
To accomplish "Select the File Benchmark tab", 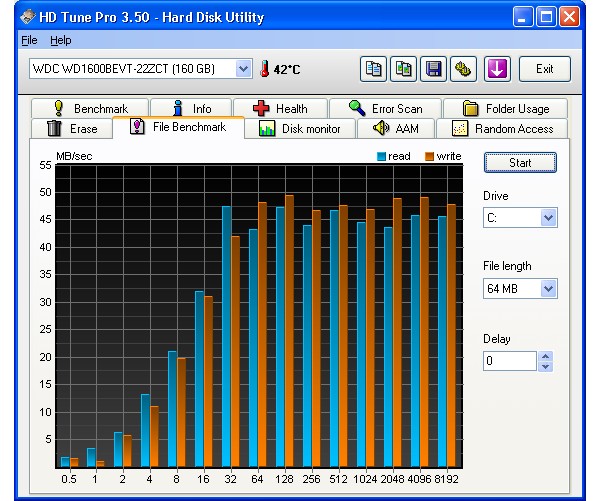I will coord(178,127).
